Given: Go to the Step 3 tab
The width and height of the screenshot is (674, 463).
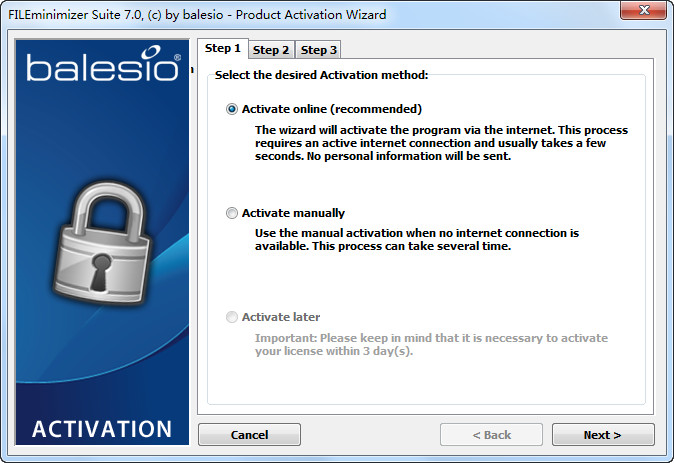Looking at the screenshot, I should [319, 50].
